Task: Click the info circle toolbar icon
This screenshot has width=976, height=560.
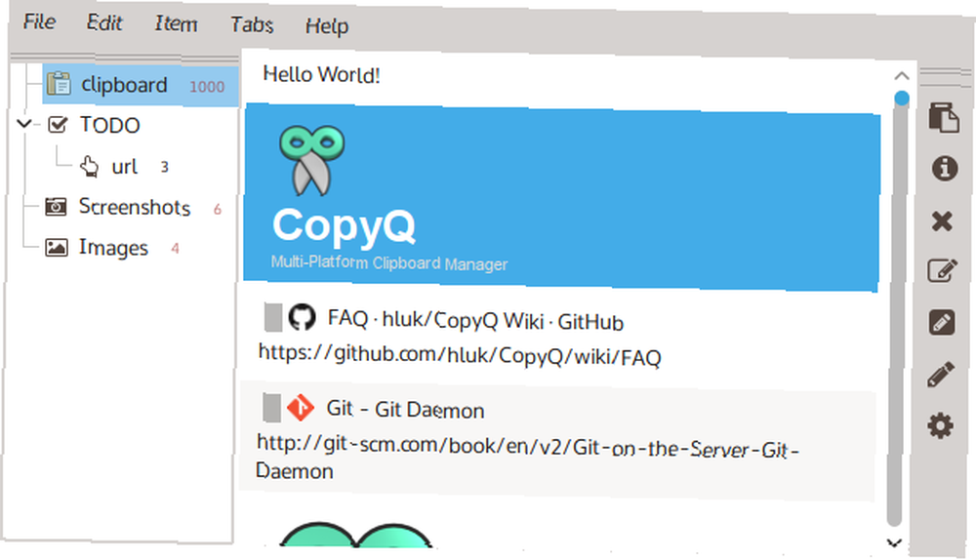Action: pyautogui.click(x=944, y=168)
